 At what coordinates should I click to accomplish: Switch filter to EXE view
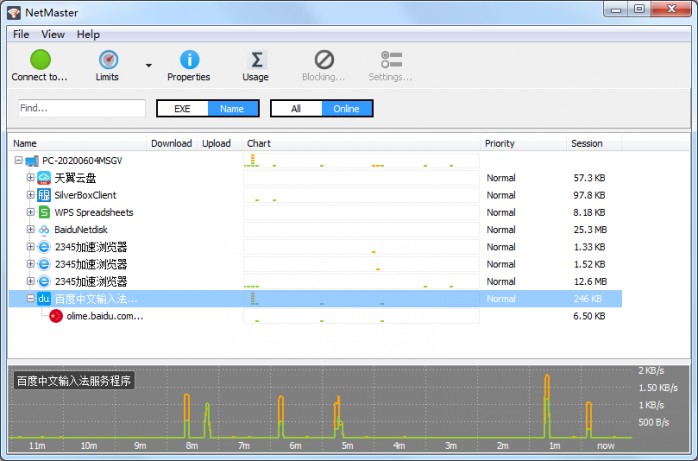coord(183,109)
